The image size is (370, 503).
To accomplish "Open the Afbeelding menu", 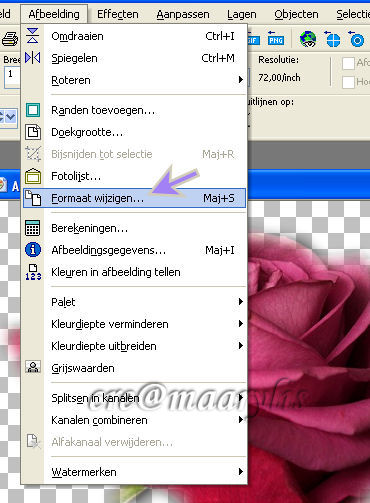I will pos(54,14).
